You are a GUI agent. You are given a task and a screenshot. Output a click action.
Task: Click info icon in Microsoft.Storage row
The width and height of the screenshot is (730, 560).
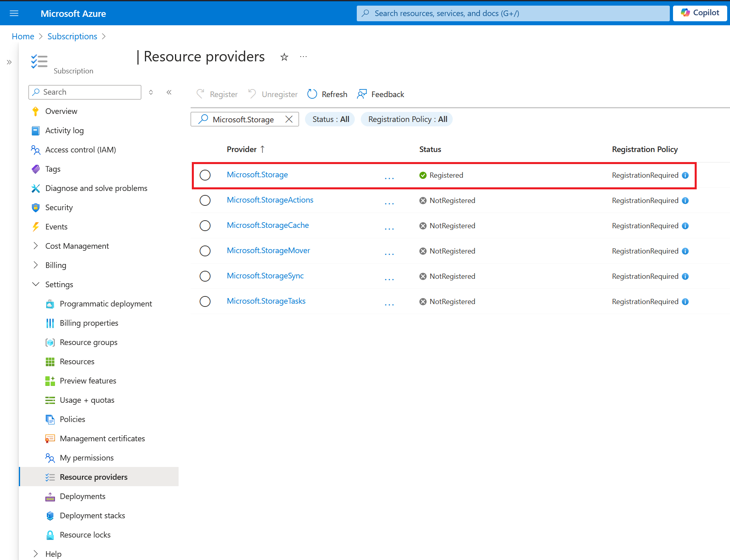click(685, 175)
